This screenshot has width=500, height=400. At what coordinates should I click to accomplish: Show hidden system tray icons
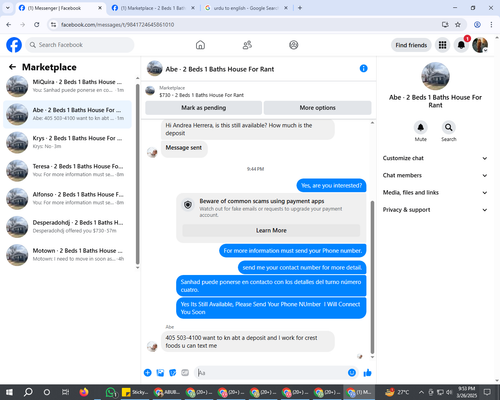pyautogui.click(x=421, y=392)
